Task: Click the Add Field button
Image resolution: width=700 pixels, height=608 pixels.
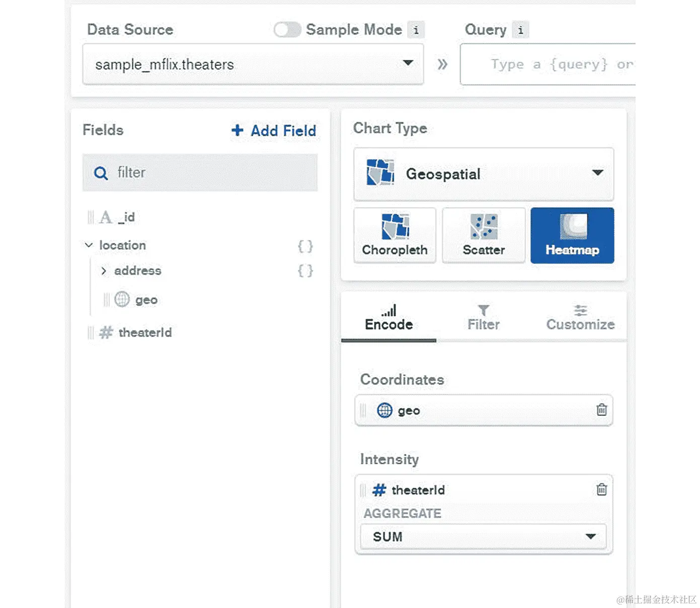Action: (274, 131)
